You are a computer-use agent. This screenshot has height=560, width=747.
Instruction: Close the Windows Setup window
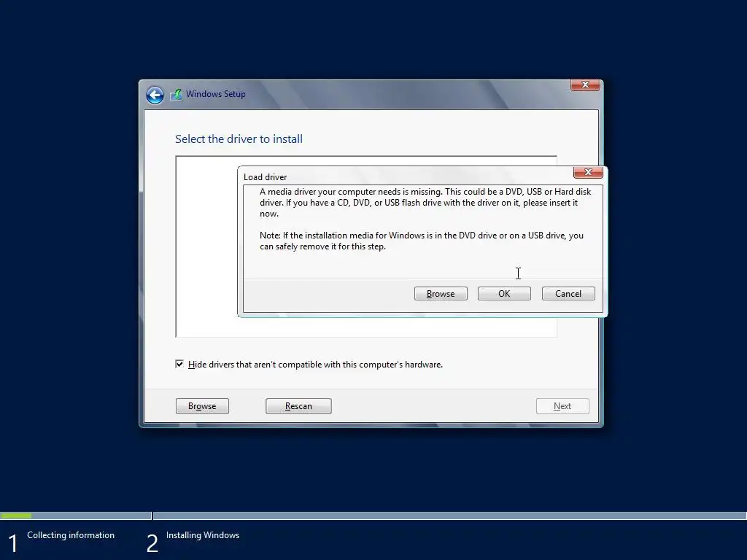click(585, 85)
